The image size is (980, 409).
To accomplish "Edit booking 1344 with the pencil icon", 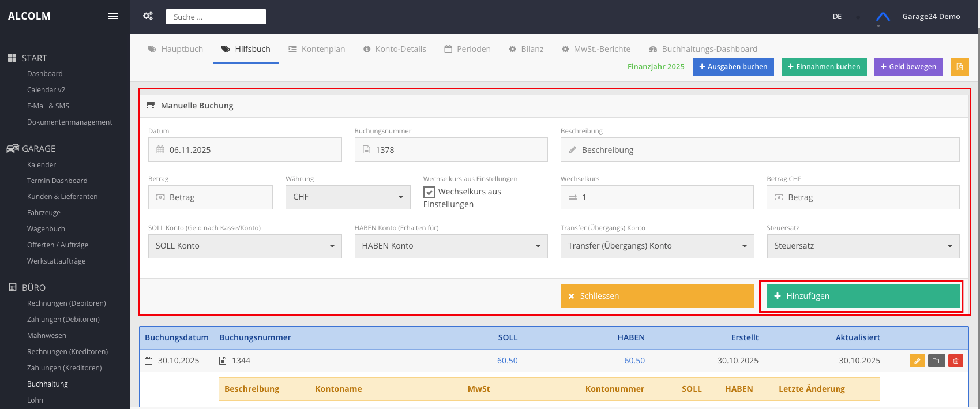I will point(917,361).
